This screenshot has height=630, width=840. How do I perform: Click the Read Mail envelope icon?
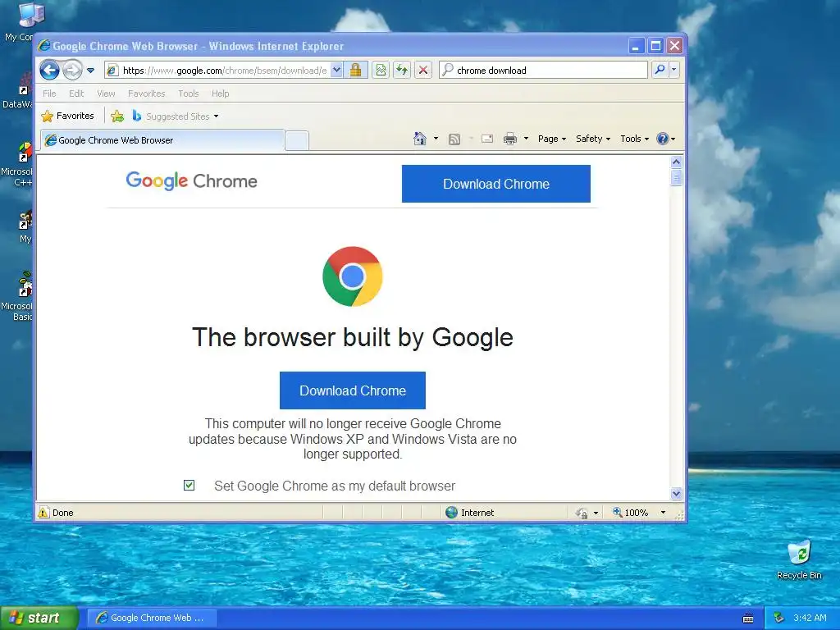click(487, 139)
